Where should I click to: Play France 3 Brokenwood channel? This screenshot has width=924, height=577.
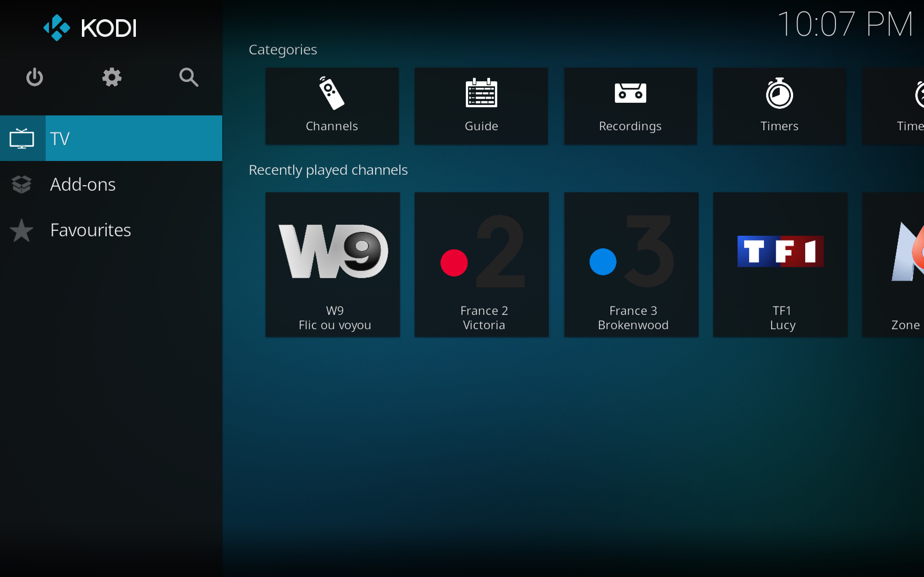pyautogui.click(x=631, y=264)
